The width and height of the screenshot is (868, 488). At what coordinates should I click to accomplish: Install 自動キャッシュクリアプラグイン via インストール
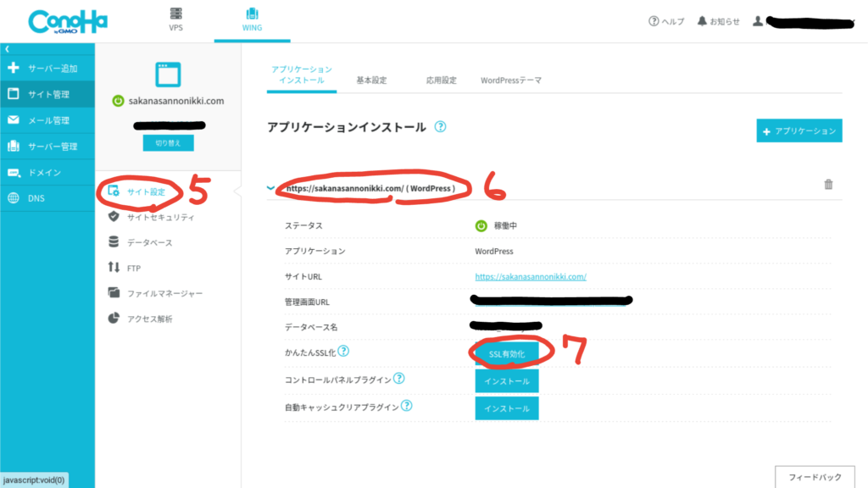pyautogui.click(x=507, y=408)
